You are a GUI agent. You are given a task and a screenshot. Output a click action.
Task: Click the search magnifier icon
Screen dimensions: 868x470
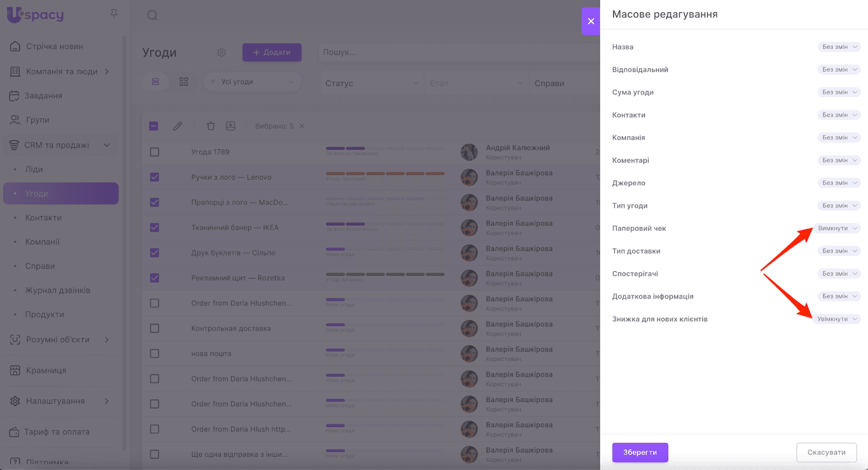[x=152, y=15]
